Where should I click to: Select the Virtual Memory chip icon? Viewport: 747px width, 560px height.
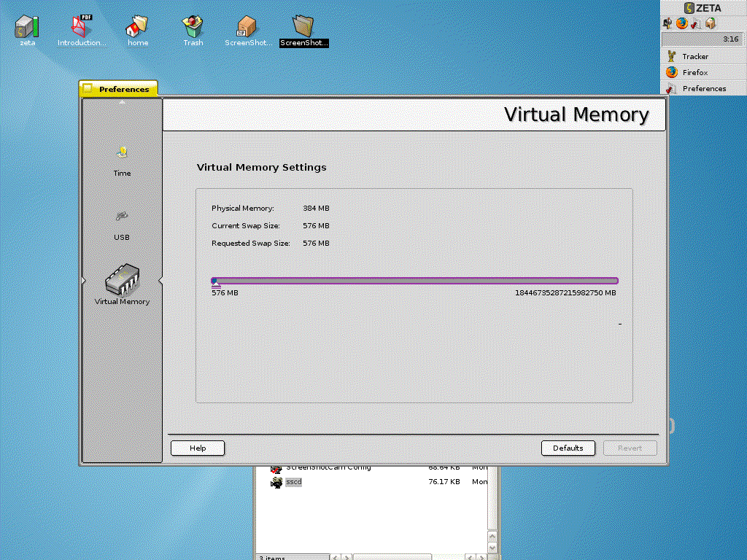point(122,278)
